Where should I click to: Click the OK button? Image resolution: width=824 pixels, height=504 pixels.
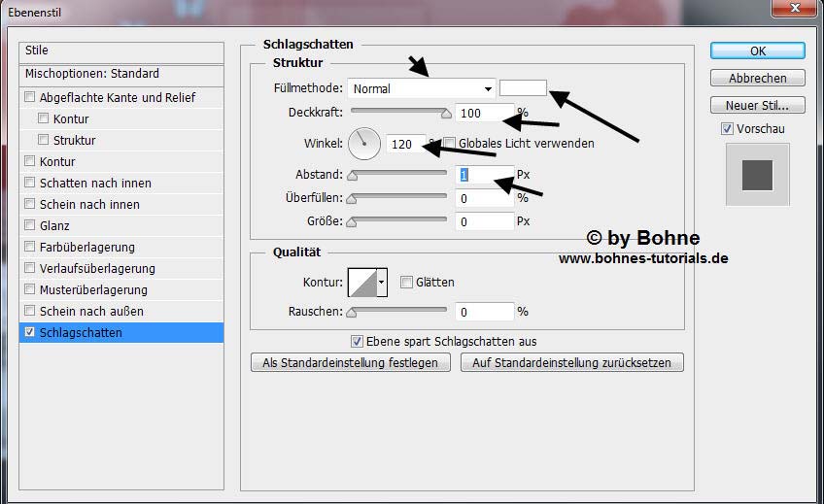pyautogui.click(x=757, y=51)
